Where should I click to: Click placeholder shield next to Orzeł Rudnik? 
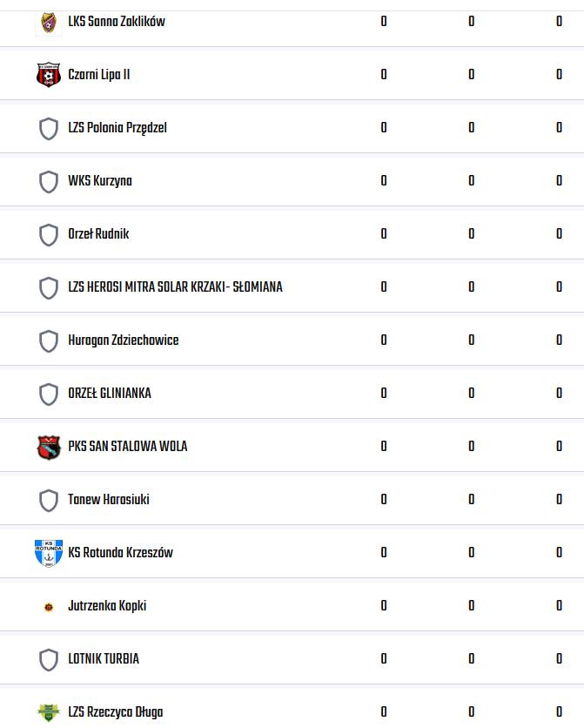pos(49,234)
